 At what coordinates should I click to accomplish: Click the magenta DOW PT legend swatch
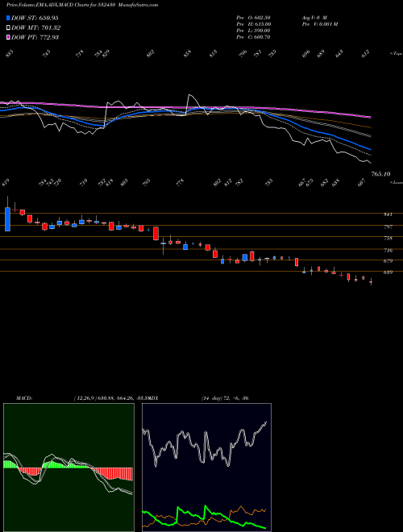pyautogui.click(x=9, y=37)
